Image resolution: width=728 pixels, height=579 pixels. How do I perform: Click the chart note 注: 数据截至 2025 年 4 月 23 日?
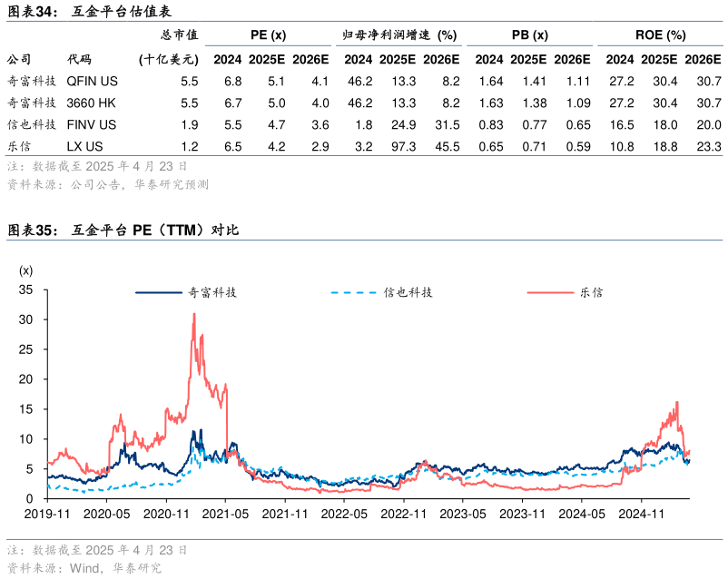(x=97, y=550)
